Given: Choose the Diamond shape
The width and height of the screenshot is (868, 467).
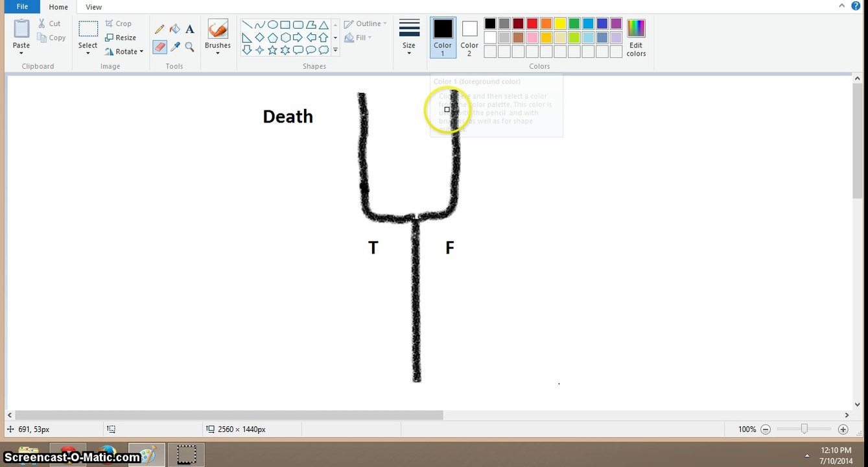Looking at the screenshot, I should (260, 38).
